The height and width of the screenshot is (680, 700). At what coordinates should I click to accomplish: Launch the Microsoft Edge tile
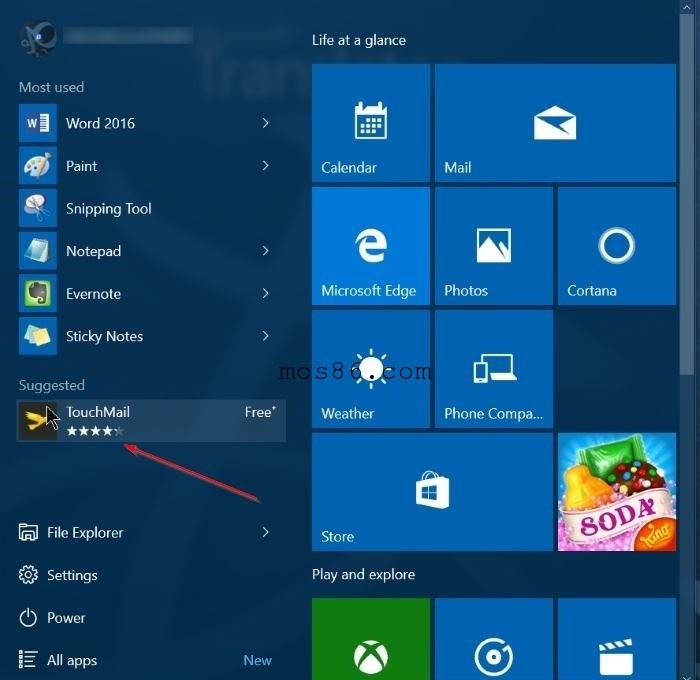click(371, 246)
